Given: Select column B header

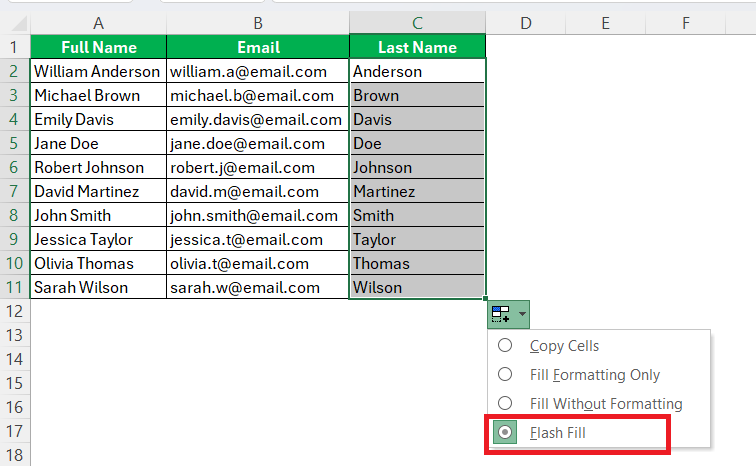Looking at the screenshot, I should (258, 23).
